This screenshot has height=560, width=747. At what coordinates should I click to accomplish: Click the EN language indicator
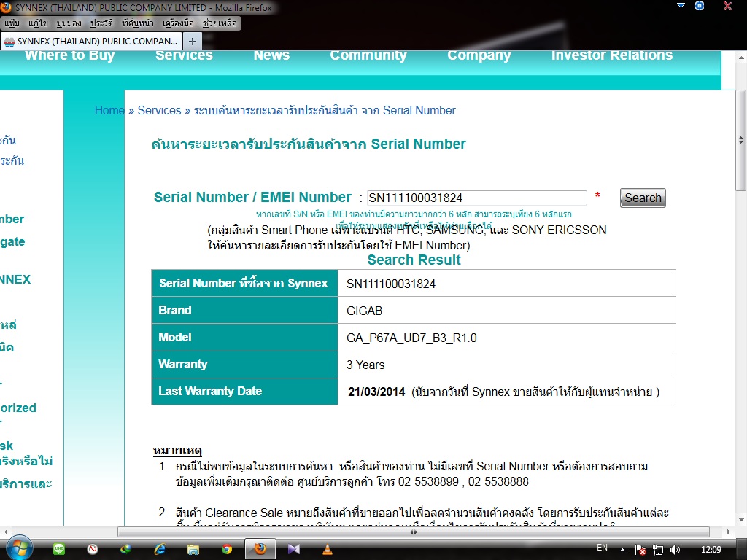point(602,548)
